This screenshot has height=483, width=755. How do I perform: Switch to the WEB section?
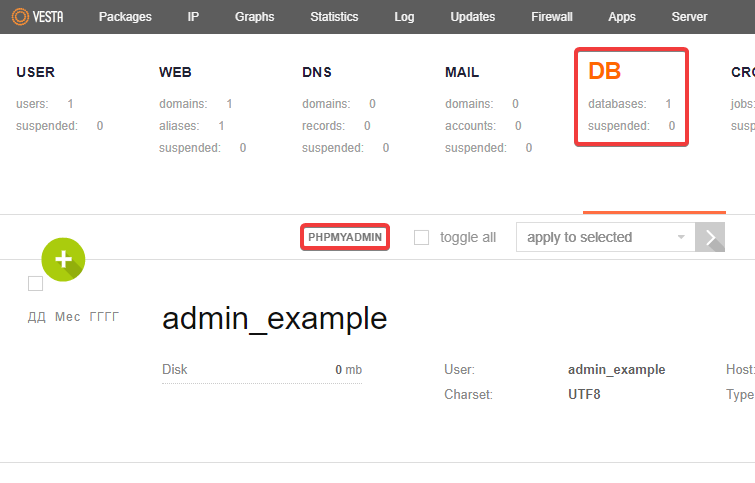pyautogui.click(x=175, y=72)
